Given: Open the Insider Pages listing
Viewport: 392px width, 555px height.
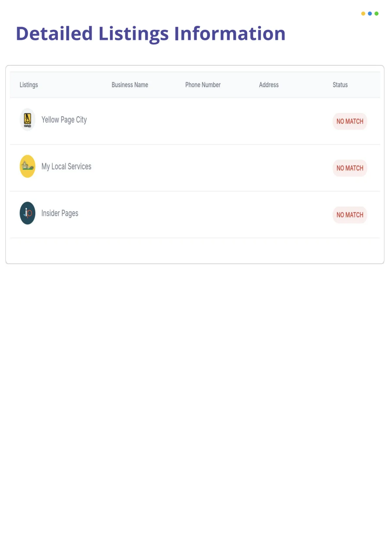Looking at the screenshot, I should (x=60, y=213).
